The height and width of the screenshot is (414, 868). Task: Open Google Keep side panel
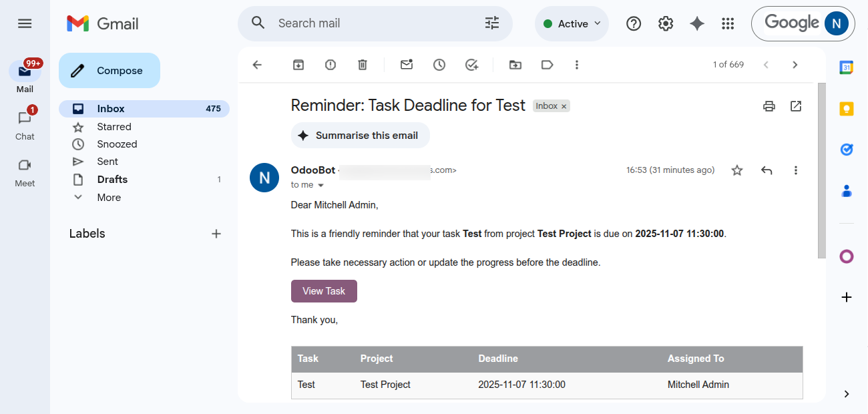847,109
